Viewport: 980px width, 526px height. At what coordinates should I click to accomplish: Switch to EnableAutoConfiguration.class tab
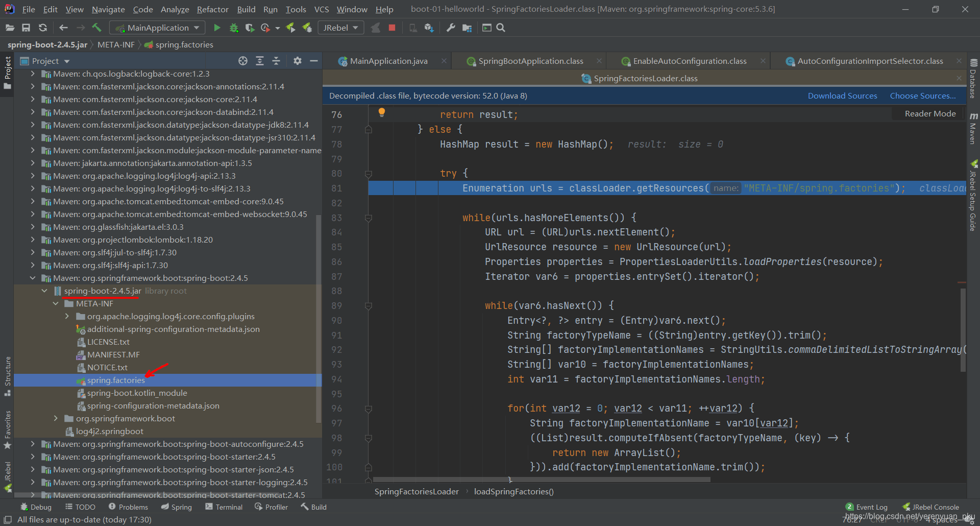689,61
